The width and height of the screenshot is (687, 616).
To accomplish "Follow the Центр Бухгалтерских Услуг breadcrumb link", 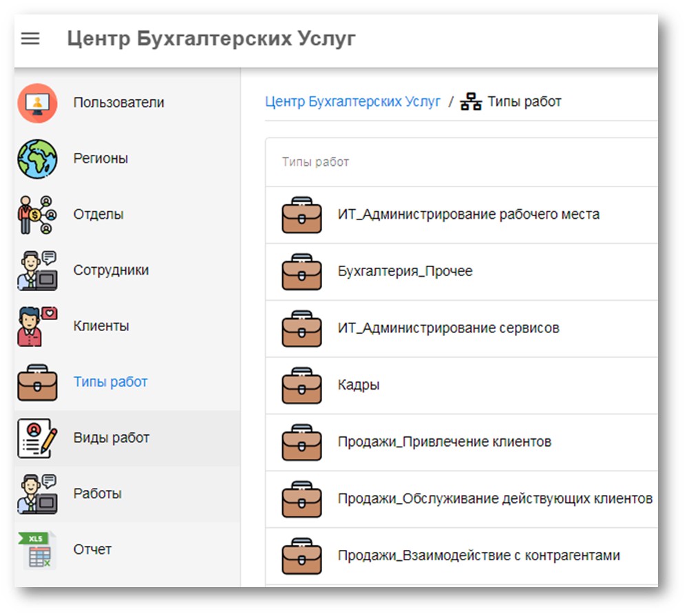I will click(352, 102).
